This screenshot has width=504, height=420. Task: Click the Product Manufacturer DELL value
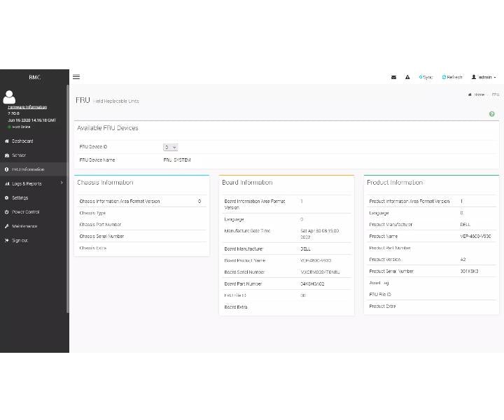pyautogui.click(x=465, y=224)
